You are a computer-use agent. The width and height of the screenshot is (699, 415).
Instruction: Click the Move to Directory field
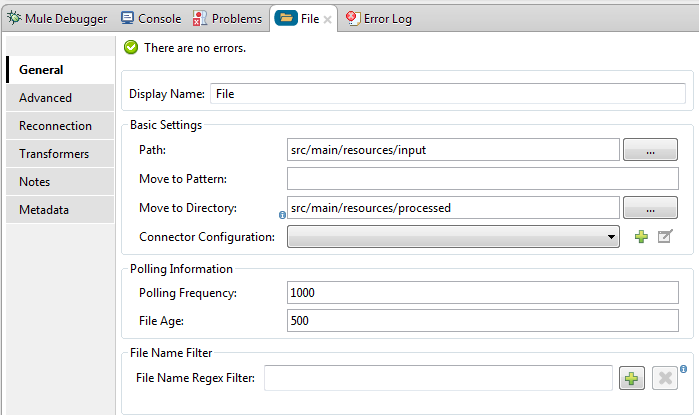[453, 208]
